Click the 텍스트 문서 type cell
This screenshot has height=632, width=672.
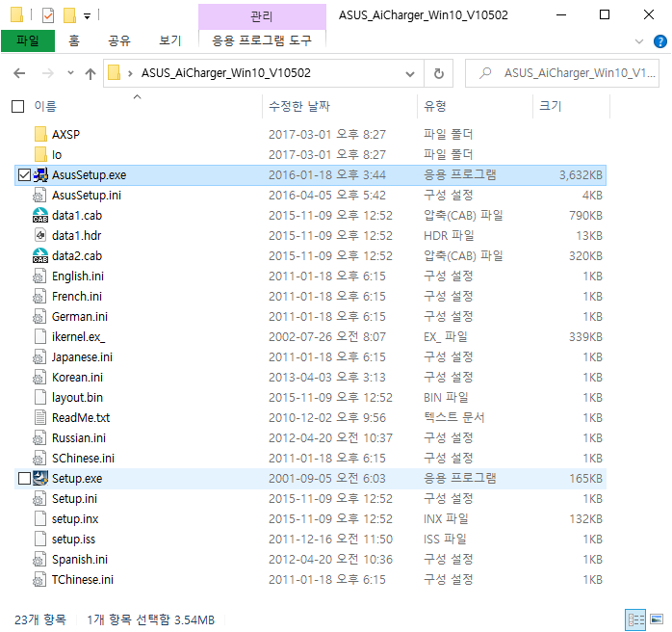point(453,417)
